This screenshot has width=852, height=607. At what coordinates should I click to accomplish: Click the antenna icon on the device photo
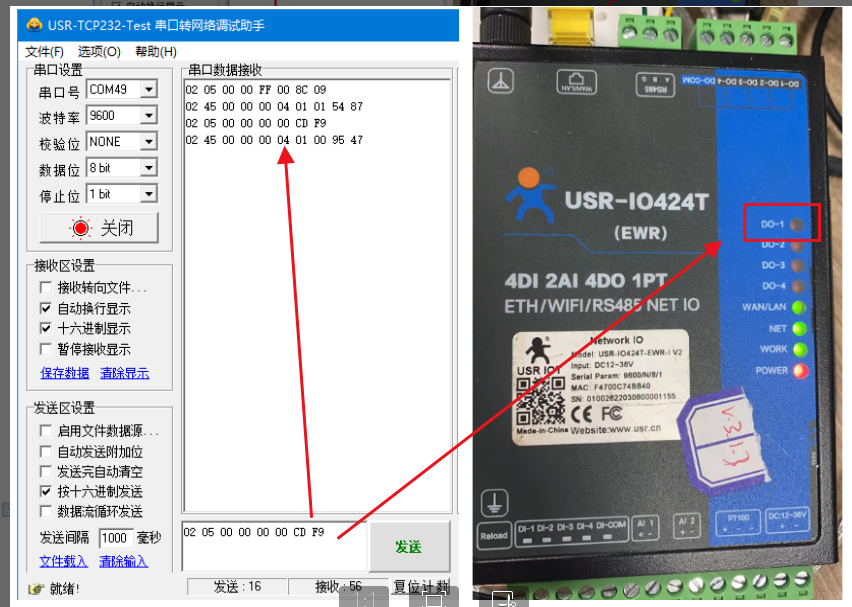click(500, 82)
